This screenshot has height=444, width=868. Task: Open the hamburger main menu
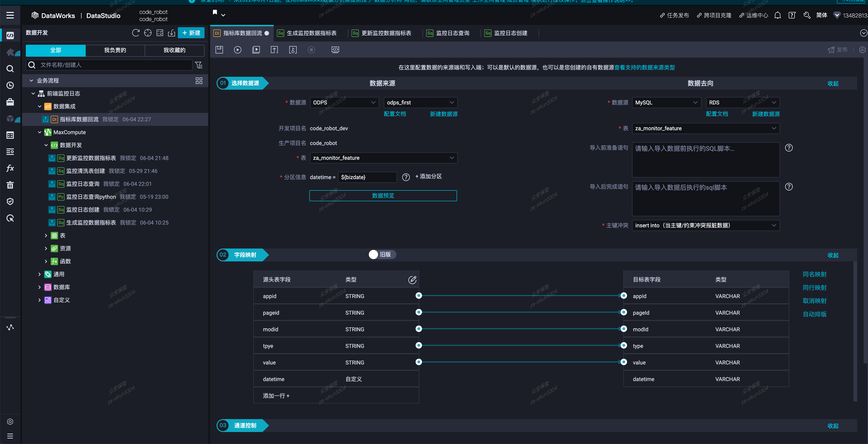[10, 15]
